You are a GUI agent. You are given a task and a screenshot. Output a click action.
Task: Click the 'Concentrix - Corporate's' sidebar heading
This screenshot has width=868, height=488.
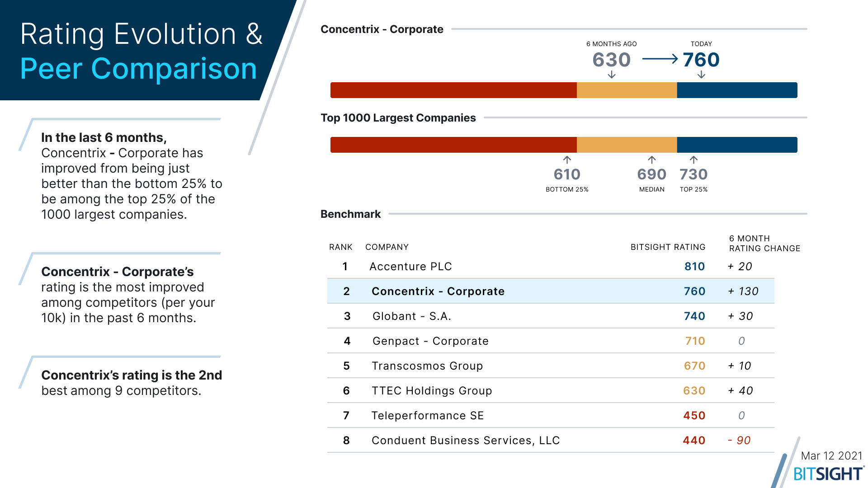tap(118, 272)
